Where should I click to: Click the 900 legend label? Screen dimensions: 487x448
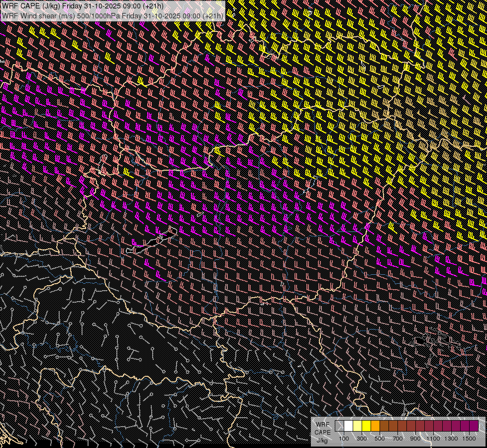[x=415, y=439]
